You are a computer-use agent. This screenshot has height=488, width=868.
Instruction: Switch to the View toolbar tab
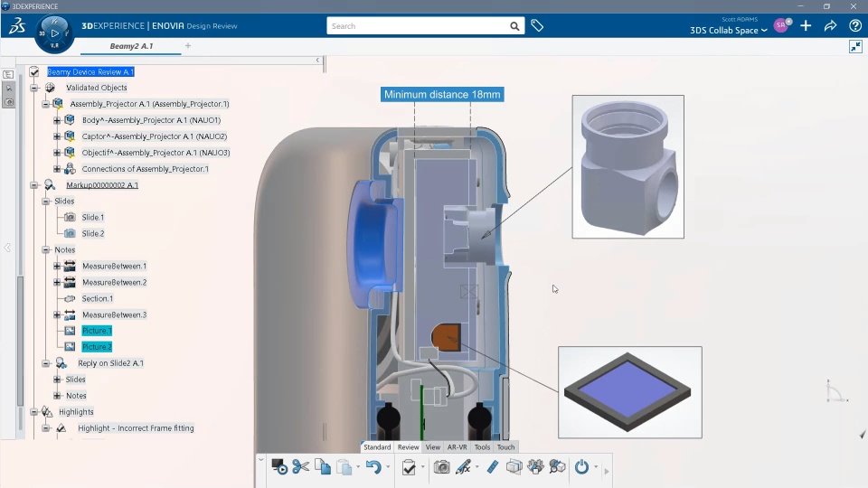click(433, 447)
